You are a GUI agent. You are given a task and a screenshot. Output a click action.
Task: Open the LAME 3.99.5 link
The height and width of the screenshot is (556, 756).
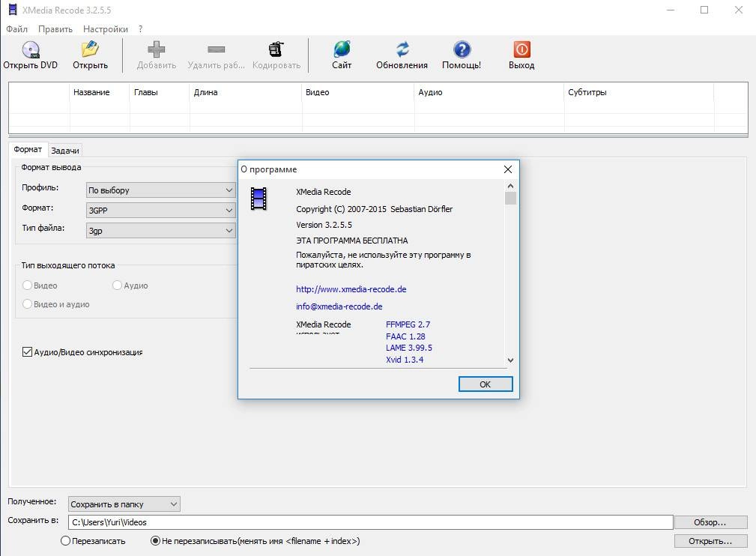tap(409, 348)
